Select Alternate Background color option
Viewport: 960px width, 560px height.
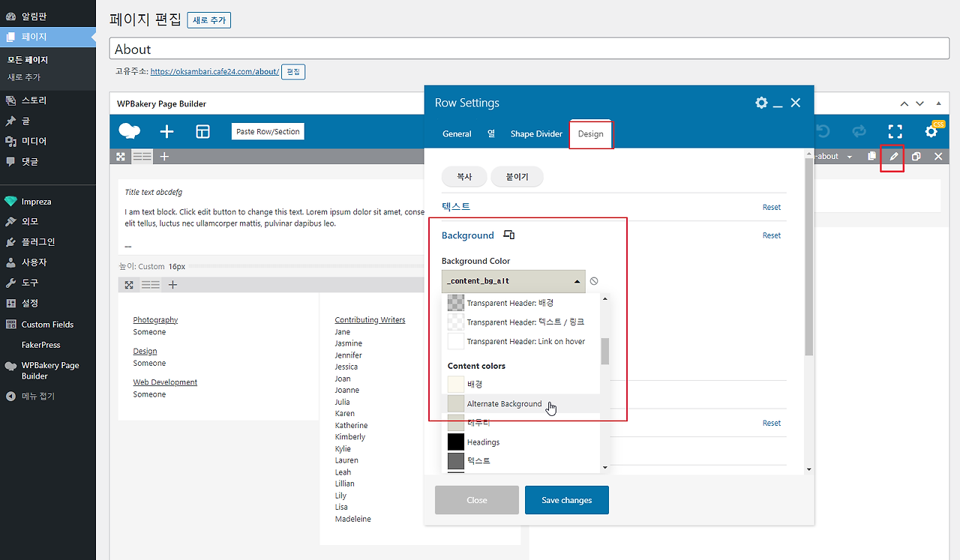[x=521, y=404]
